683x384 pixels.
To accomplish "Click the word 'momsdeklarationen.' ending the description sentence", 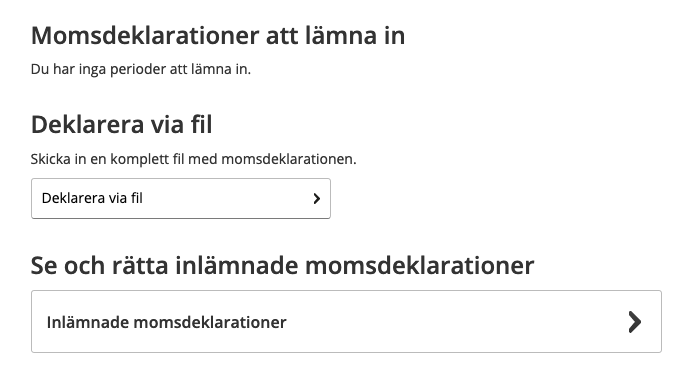I will pos(289,159).
